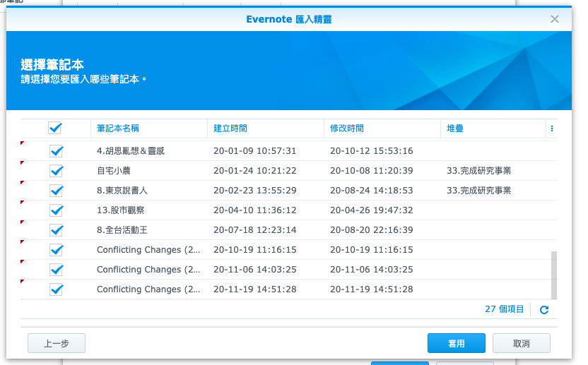
Task: Sort by 筆記本名稱 column header
Action: [x=149, y=128]
